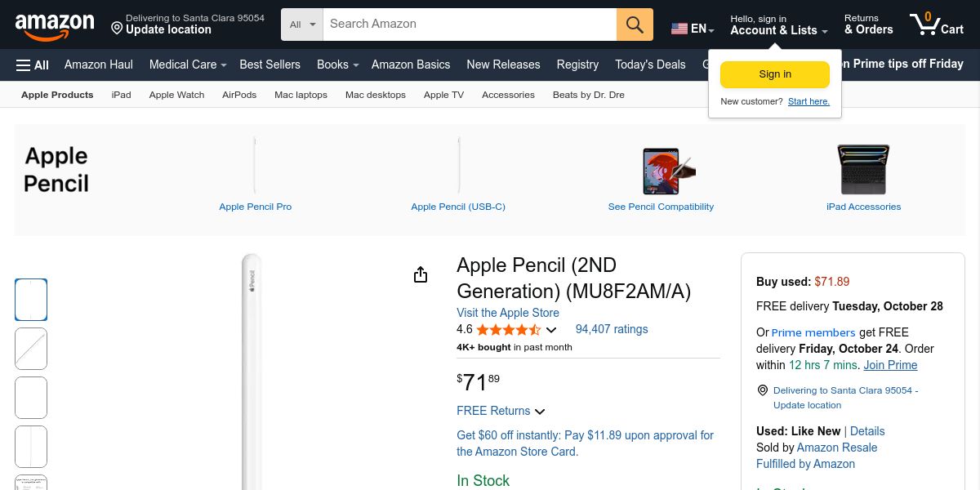The height and width of the screenshot is (490, 980).
Task: Expand the FREE Returns details
Action: pos(540,412)
